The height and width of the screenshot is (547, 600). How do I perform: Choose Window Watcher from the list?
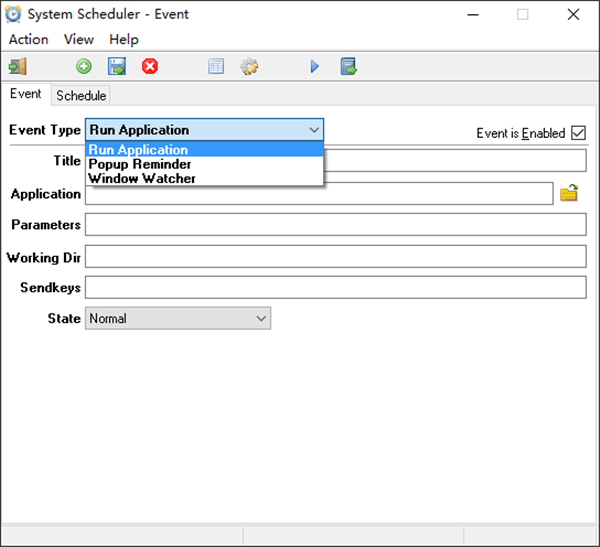tap(205, 178)
